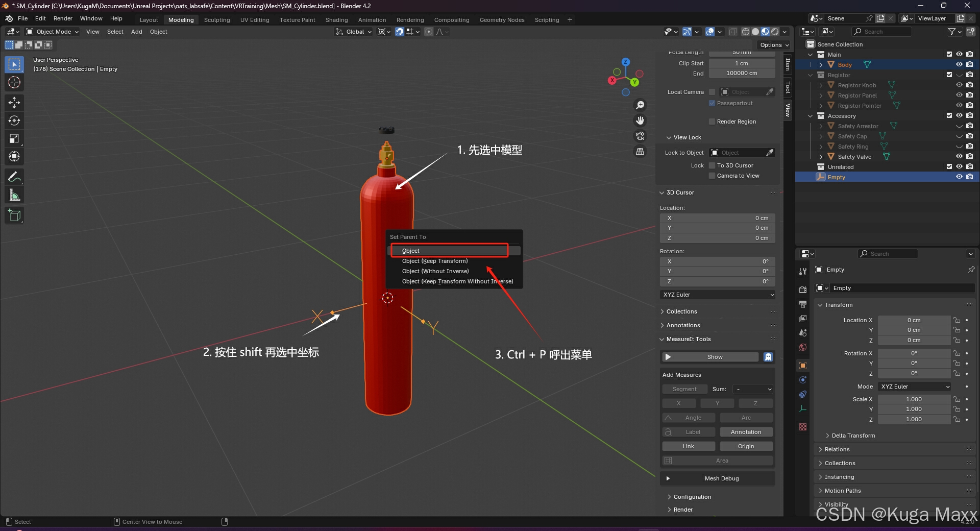Toggle X-ray display icon
The width and height of the screenshot is (980, 531).
(x=732, y=32)
